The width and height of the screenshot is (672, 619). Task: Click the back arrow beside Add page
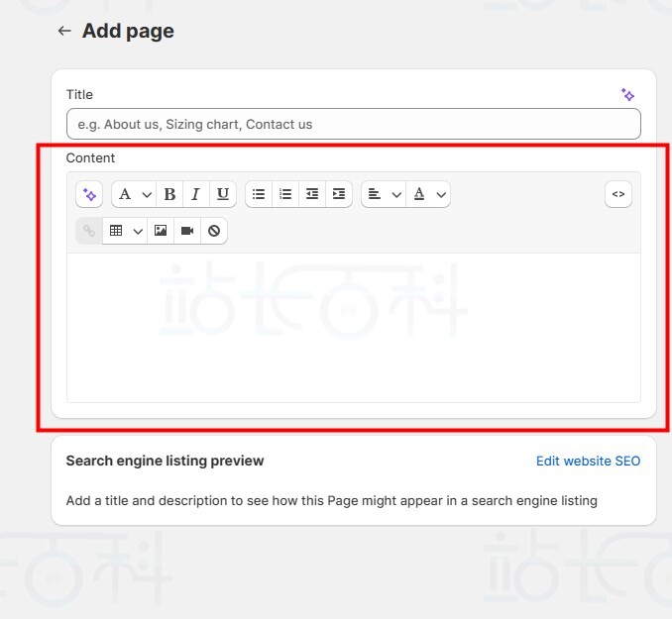coord(64,31)
